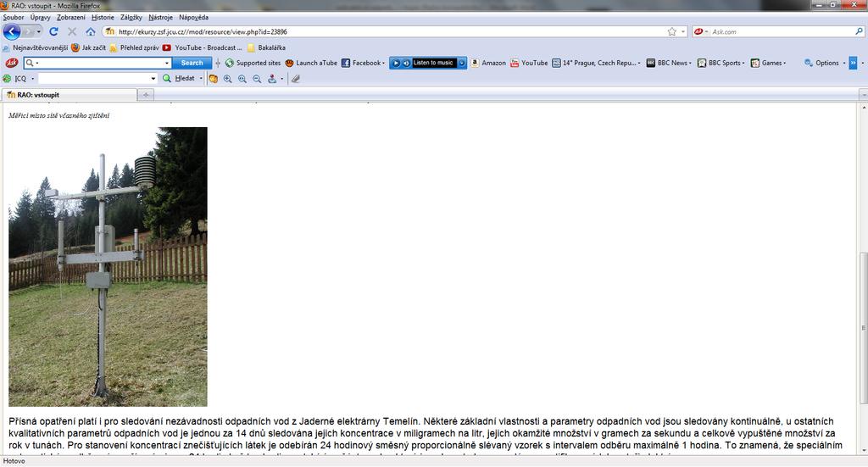Image resolution: width=868 pixels, height=467 pixels.
Task: Click the speaker icon in the music player
Action: (x=406, y=63)
